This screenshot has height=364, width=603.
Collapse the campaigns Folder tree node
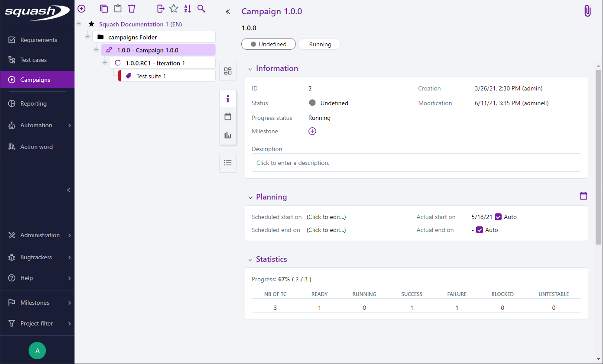[88, 37]
